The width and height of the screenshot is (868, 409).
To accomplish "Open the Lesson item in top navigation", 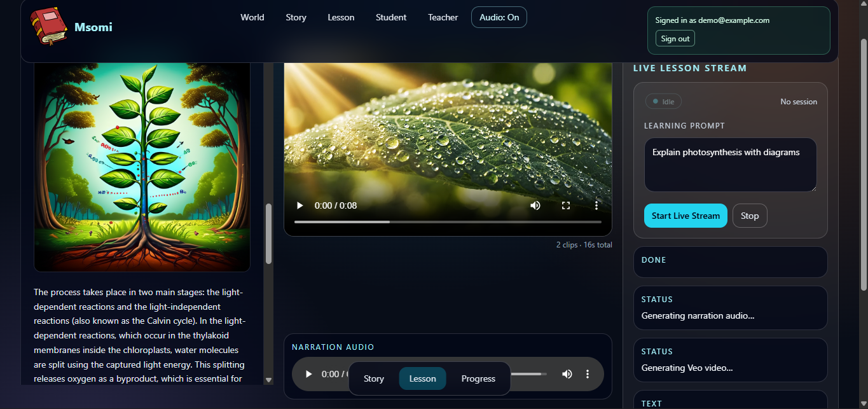I will [341, 17].
